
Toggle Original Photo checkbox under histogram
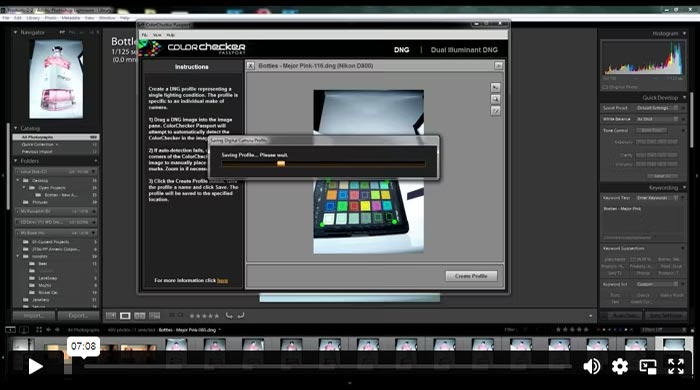point(605,87)
